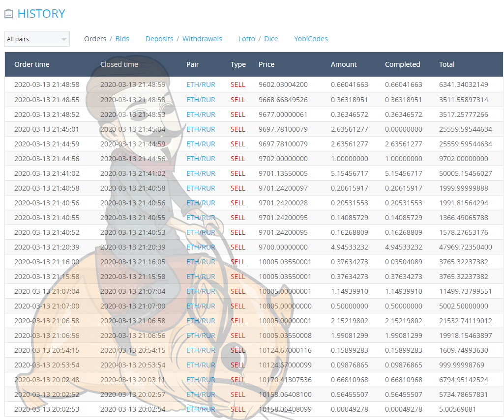504x420 pixels.
Task: Open ETH/RUR link in the 21:20:39 order row
Action: click(201, 247)
